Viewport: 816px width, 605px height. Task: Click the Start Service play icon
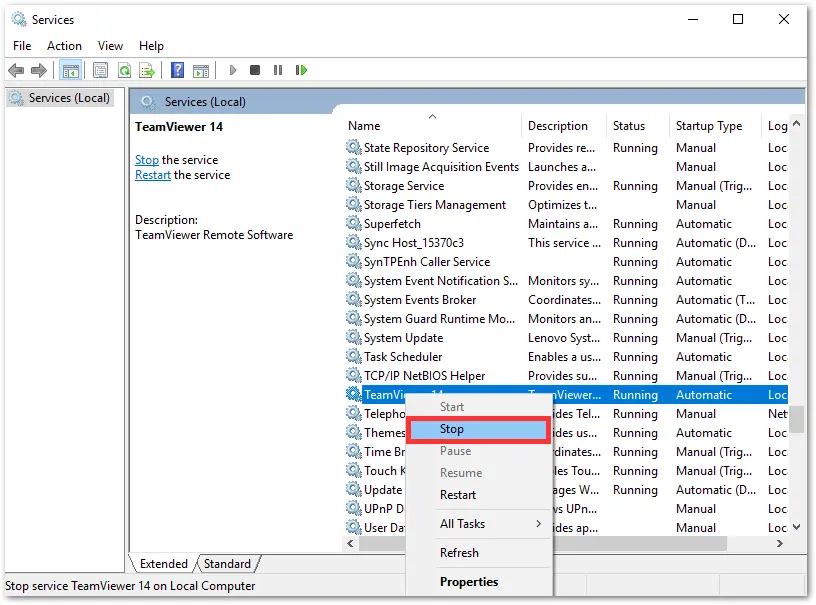[233, 70]
